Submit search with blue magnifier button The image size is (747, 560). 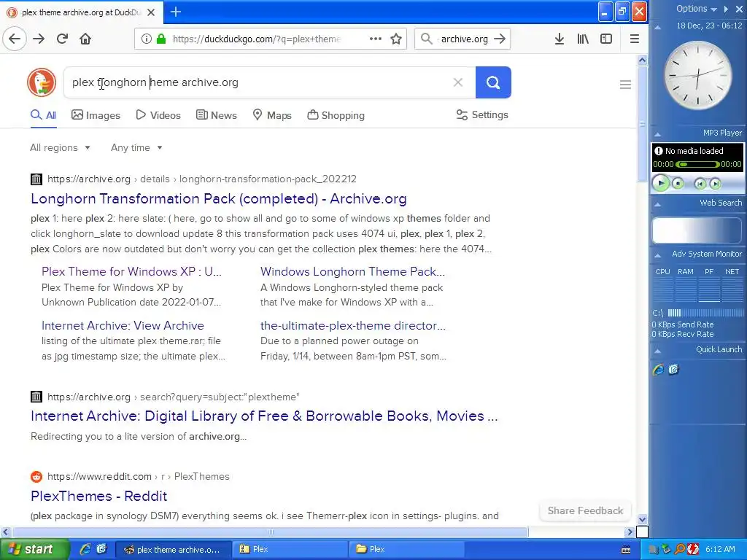[493, 82]
